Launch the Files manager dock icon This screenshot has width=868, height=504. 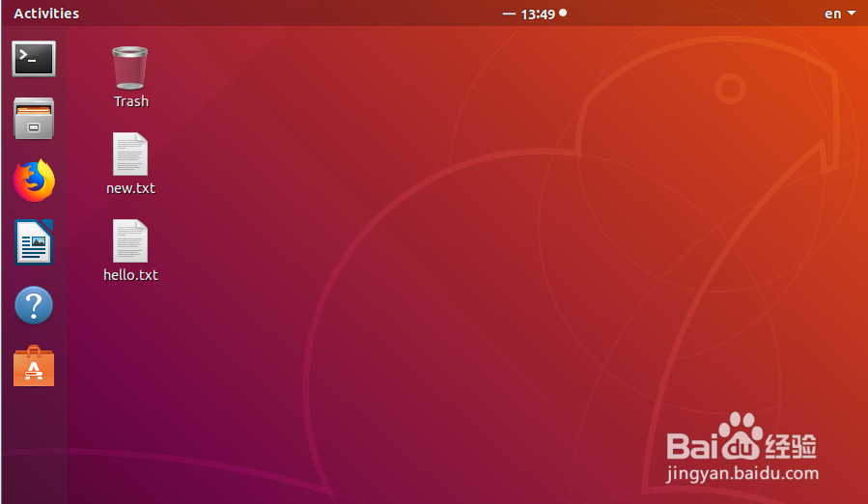click(x=34, y=119)
